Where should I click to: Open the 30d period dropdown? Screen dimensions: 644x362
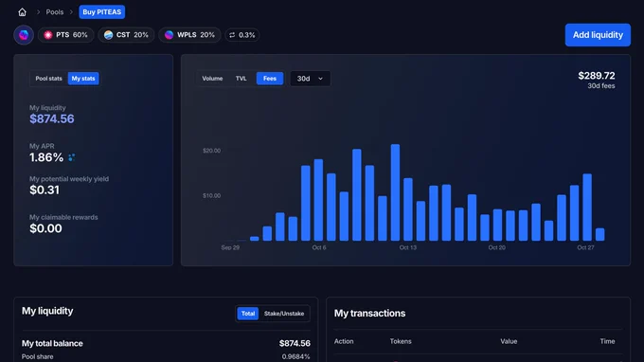tap(310, 79)
